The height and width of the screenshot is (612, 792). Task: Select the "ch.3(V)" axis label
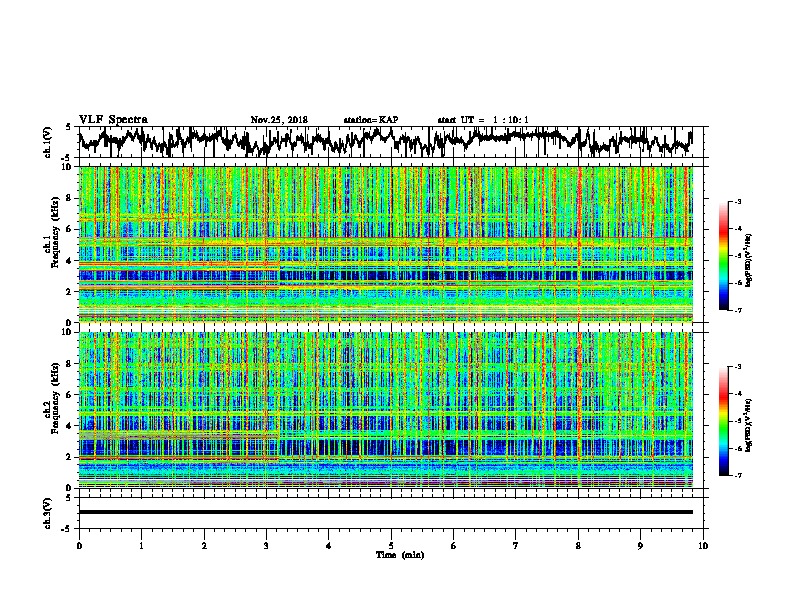click(x=47, y=513)
